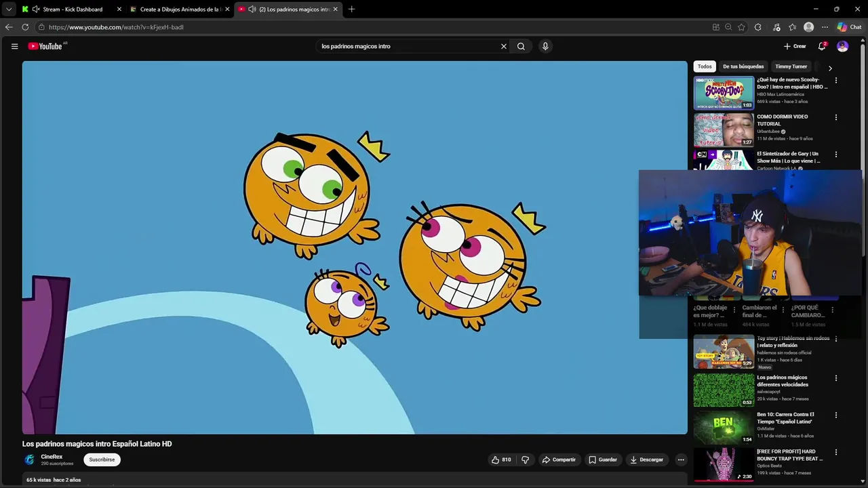Open the Copilot Chat sidebar
Screen dimensions: 868x488
[849, 27]
